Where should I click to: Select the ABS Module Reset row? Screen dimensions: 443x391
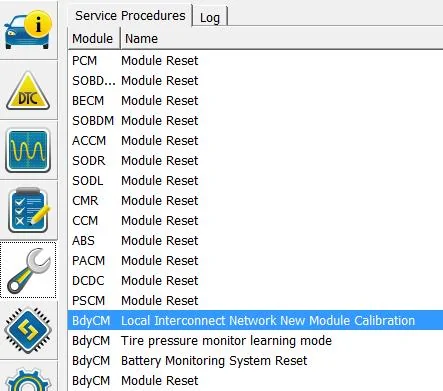(x=255, y=241)
